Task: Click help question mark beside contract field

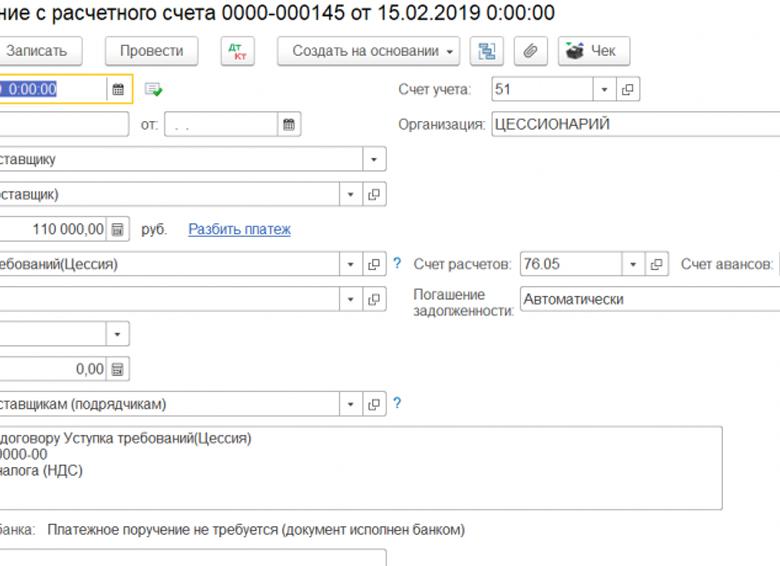Action: click(397, 263)
